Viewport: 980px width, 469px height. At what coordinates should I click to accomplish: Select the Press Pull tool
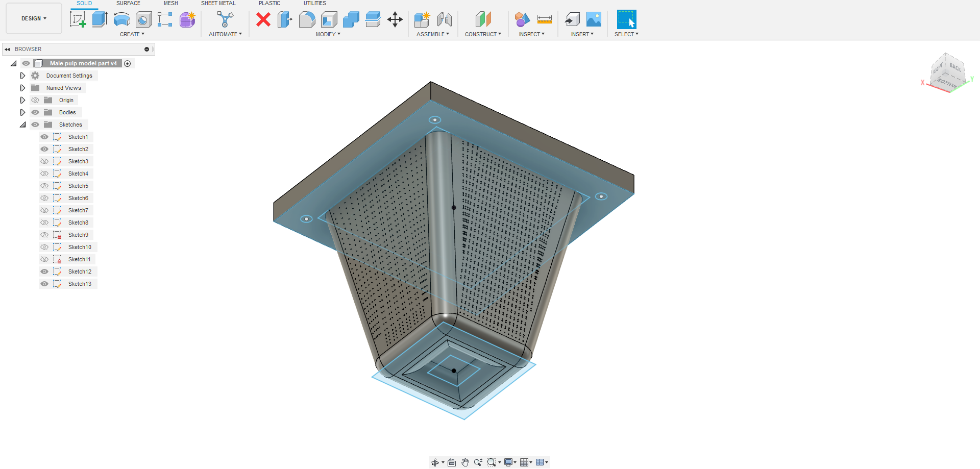(x=285, y=19)
